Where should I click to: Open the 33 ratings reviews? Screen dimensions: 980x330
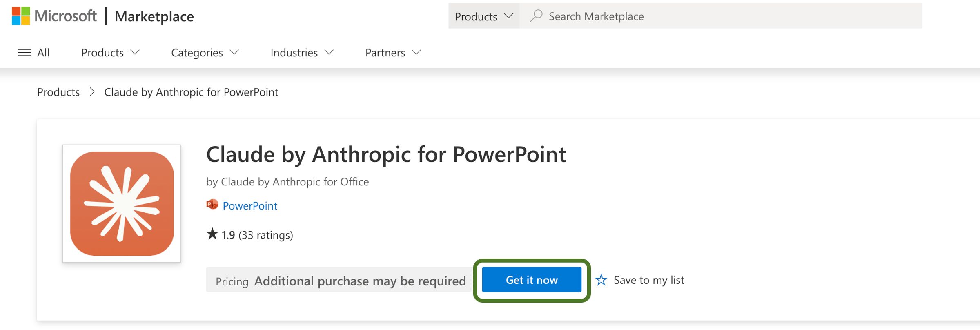(265, 235)
